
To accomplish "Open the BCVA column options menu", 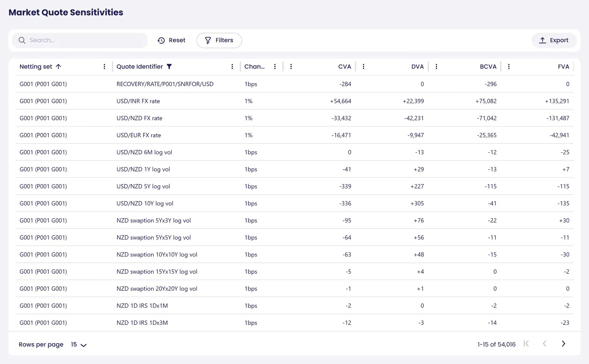I will pos(436,67).
